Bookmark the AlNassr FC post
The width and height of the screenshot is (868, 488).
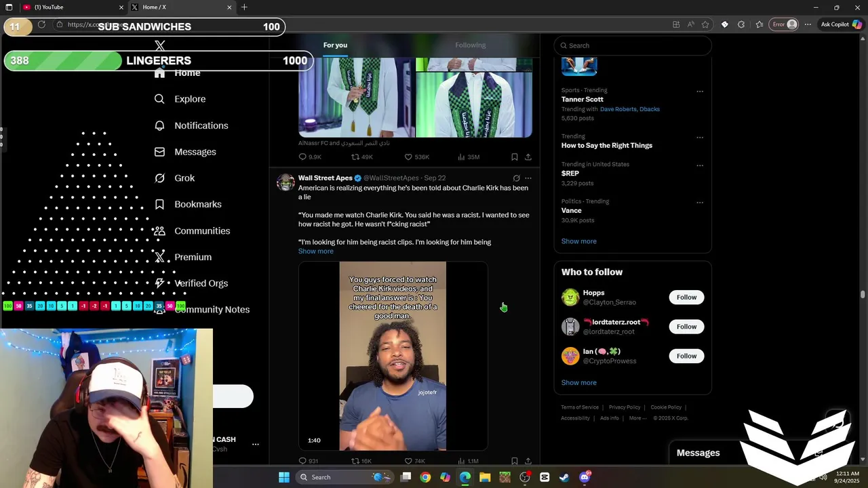coord(515,157)
